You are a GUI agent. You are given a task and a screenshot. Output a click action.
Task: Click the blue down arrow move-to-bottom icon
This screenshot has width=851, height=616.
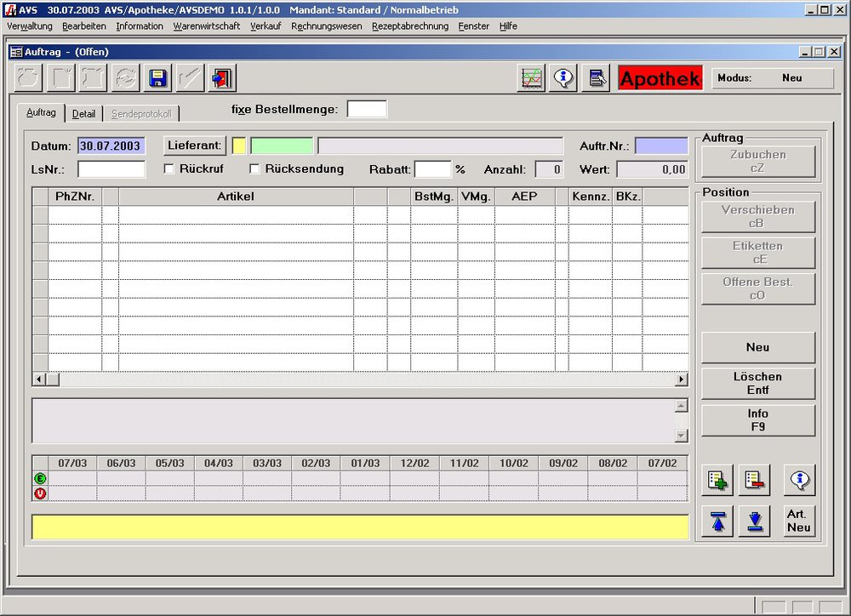click(754, 521)
